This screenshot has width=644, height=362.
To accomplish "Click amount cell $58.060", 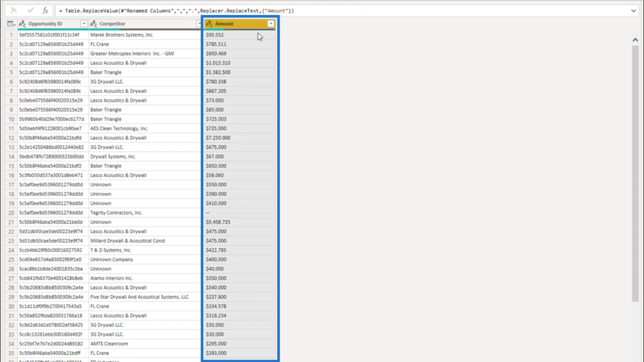I will [215, 175].
